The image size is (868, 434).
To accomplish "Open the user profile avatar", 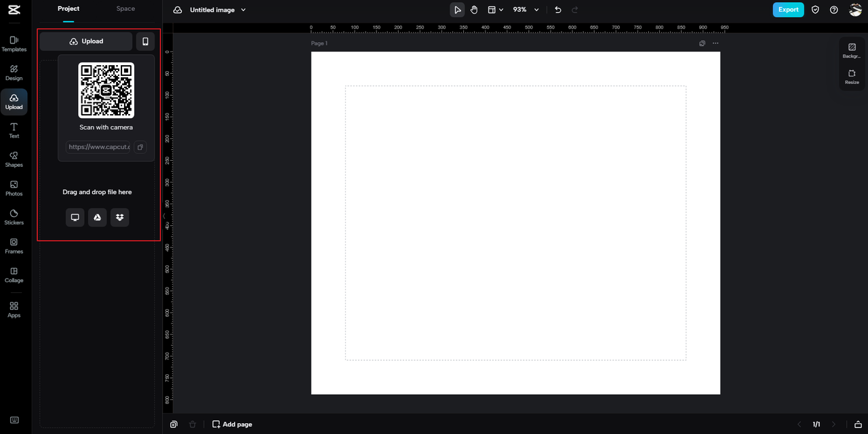I will coord(855,9).
